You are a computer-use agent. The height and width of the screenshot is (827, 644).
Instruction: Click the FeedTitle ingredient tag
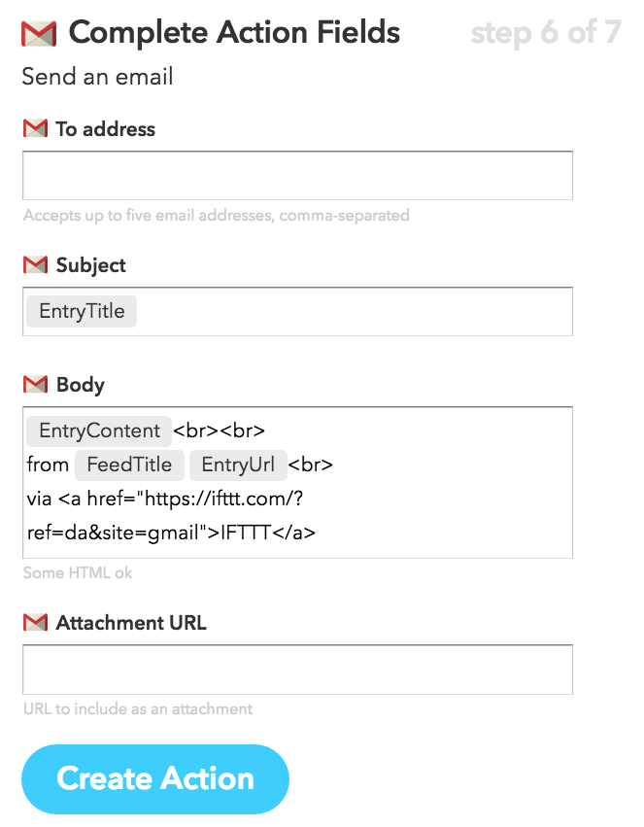coord(129,465)
